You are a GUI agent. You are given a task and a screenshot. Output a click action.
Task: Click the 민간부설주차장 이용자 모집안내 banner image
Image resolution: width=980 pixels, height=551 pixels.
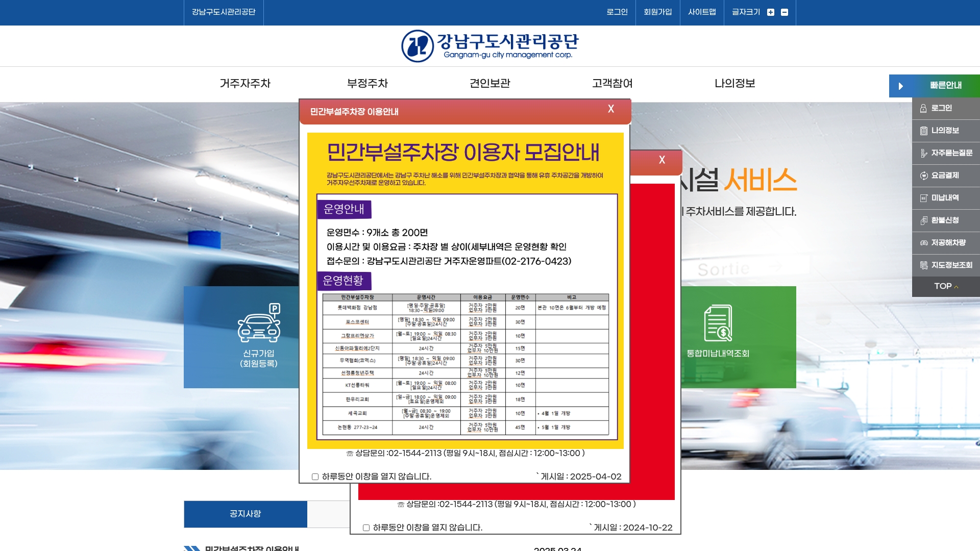click(x=465, y=291)
